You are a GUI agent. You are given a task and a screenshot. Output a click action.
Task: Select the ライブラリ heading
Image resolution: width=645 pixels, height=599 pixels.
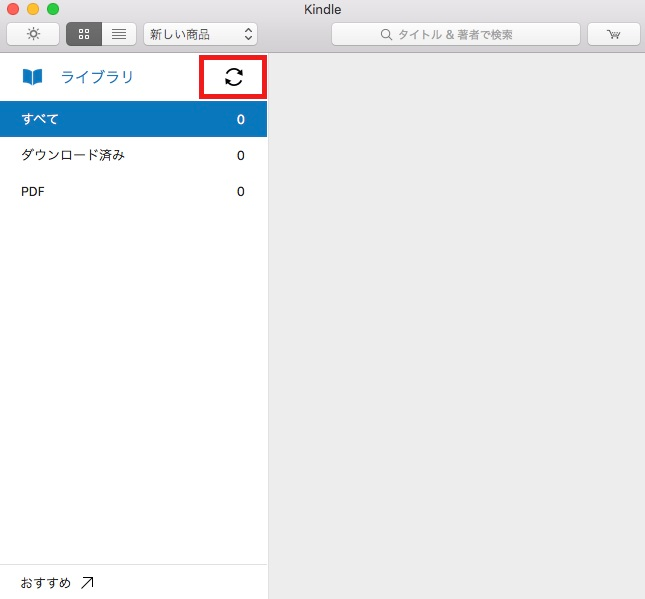click(97, 77)
